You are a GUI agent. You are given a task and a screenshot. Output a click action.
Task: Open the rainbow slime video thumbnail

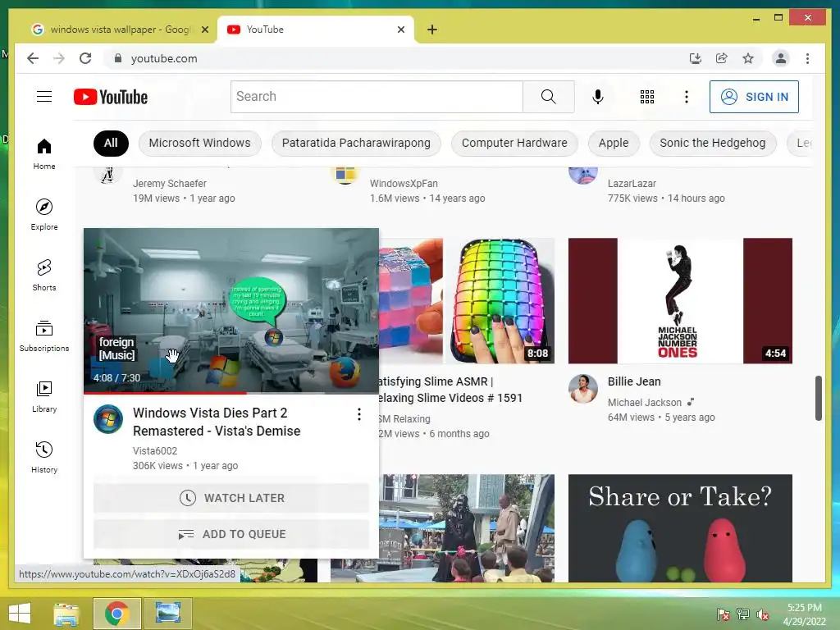(x=467, y=301)
